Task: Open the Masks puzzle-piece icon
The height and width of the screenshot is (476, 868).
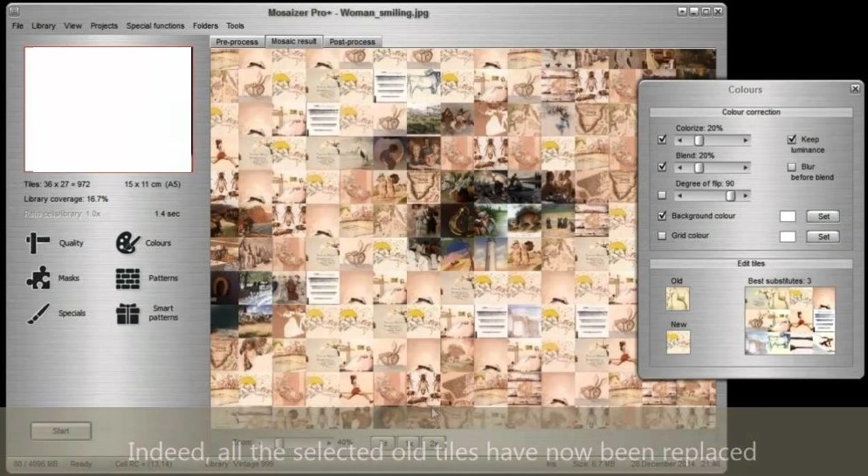Action: click(x=38, y=278)
